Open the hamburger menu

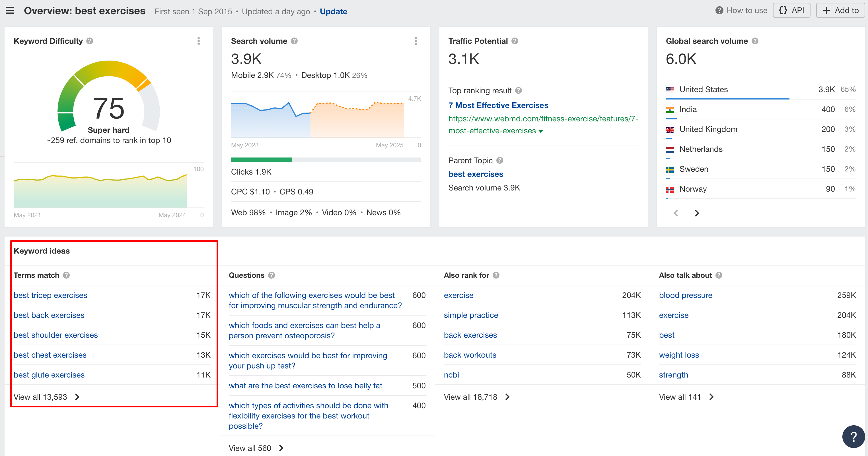click(10, 11)
